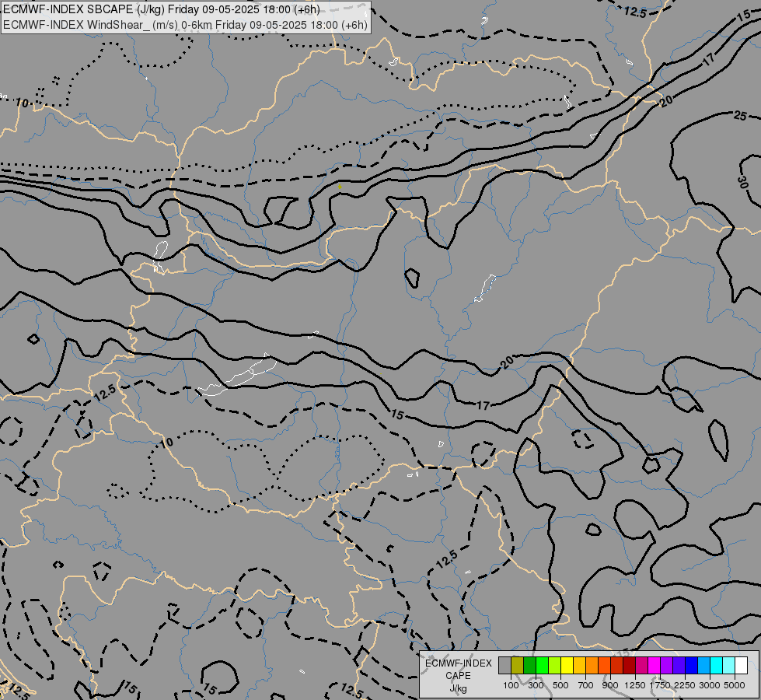Select the white swatch ending the legend
Screen dimensions: 761x700
pos(741,666)
